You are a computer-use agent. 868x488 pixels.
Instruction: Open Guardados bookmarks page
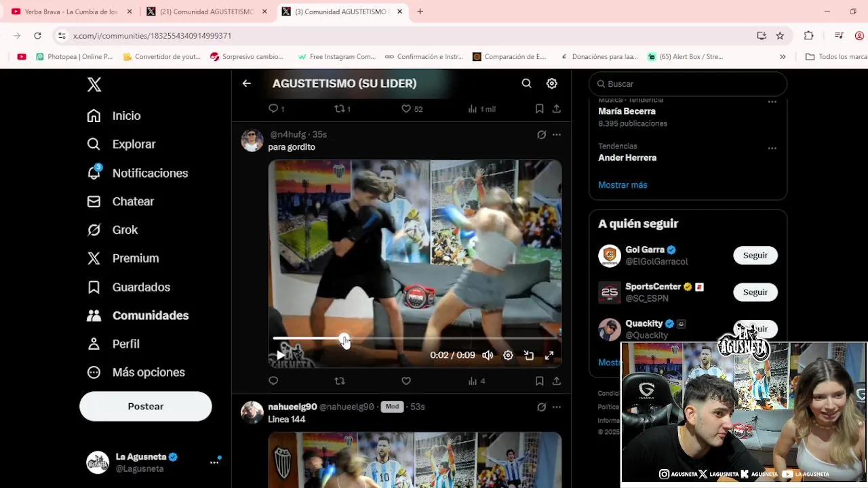pyautogui.click(x=129, y=287)
